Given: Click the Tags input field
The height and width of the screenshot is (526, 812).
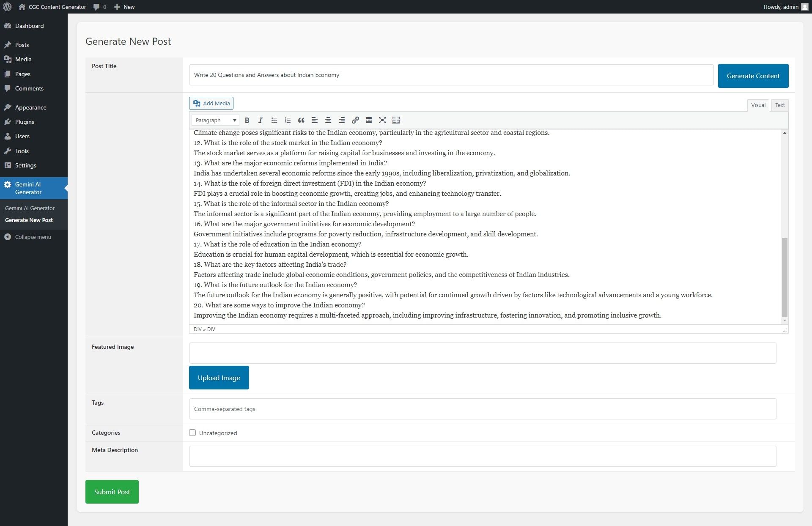Looking at the screenshot, I should [x=483, y=409].
